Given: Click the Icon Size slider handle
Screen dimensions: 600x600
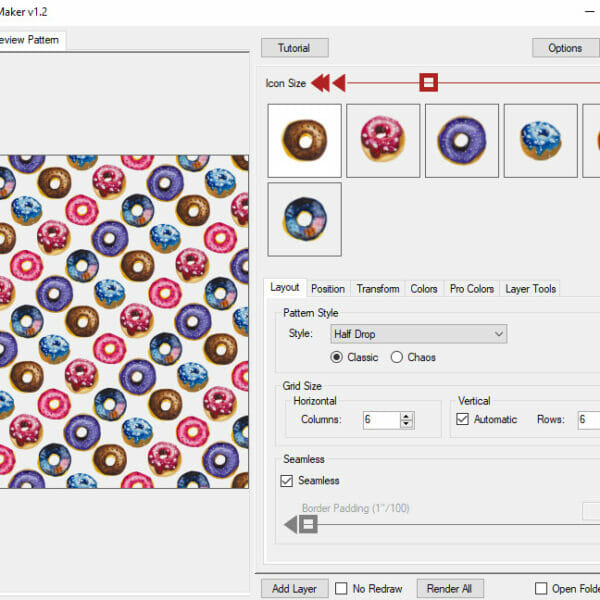Looking at the screenshot, I should tap(429, 82).
